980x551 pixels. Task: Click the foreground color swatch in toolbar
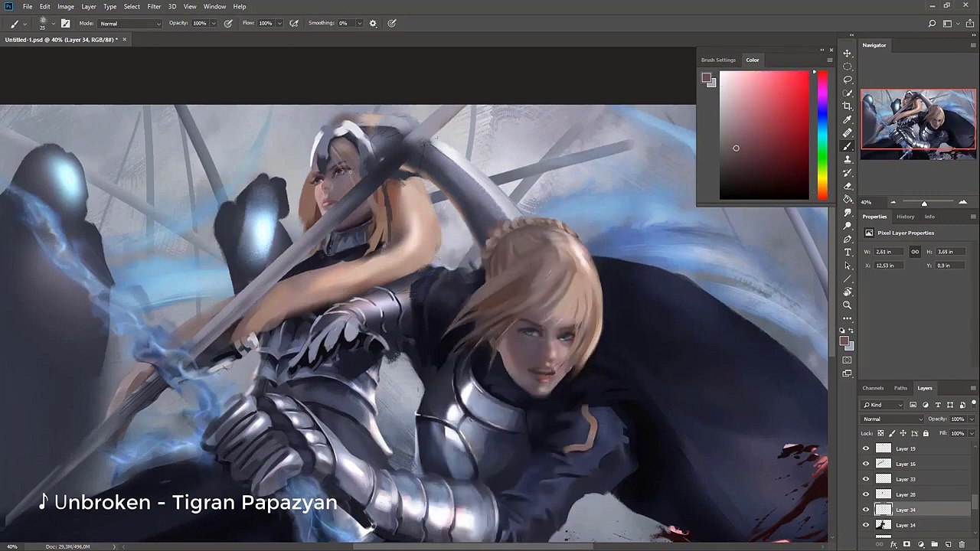point(844,341)
